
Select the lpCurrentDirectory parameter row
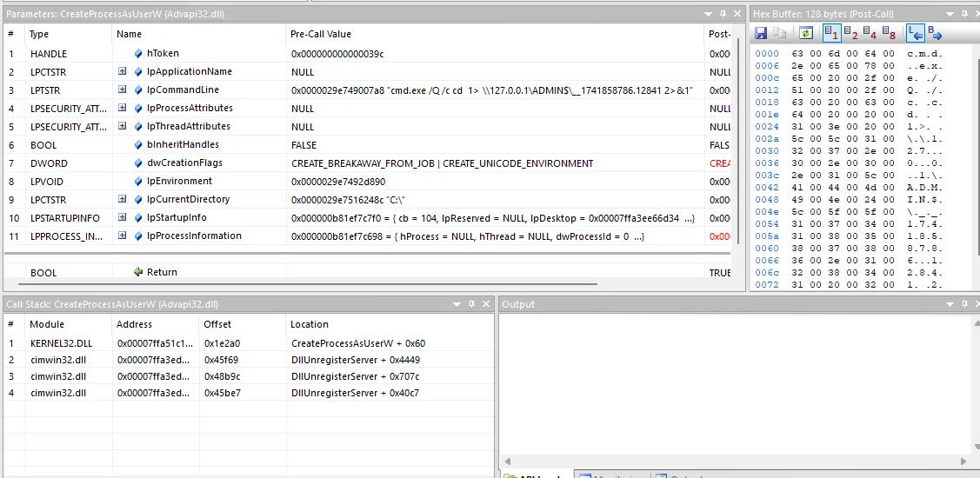[369, 200]
